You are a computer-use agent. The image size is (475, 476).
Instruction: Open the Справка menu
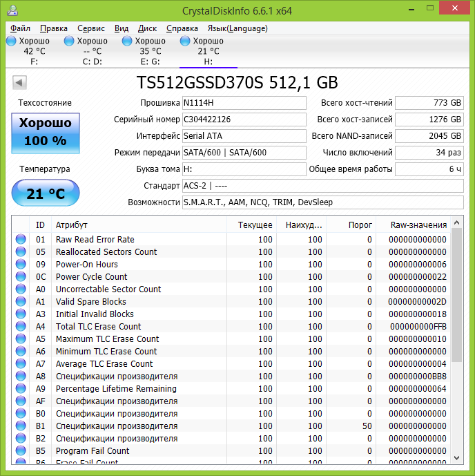pos(182,28)
